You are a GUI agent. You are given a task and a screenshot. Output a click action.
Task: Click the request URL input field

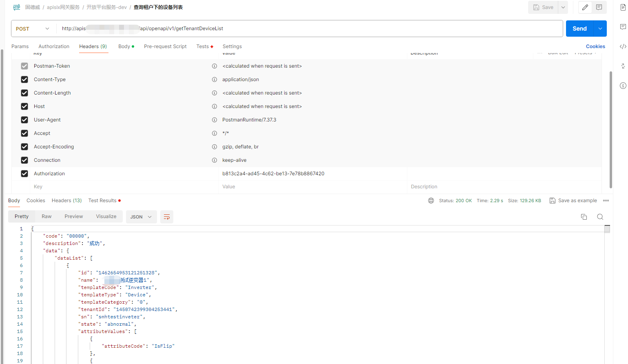[310, 29]
